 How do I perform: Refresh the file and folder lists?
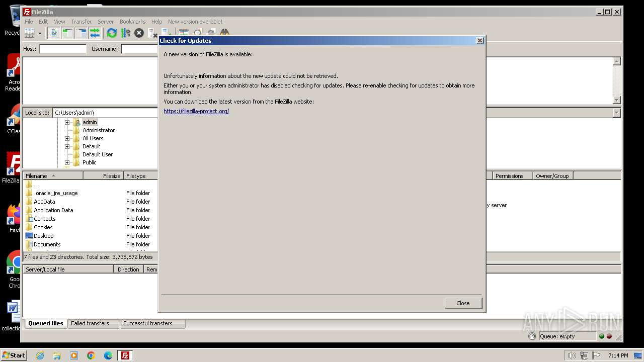pos(112,33)
